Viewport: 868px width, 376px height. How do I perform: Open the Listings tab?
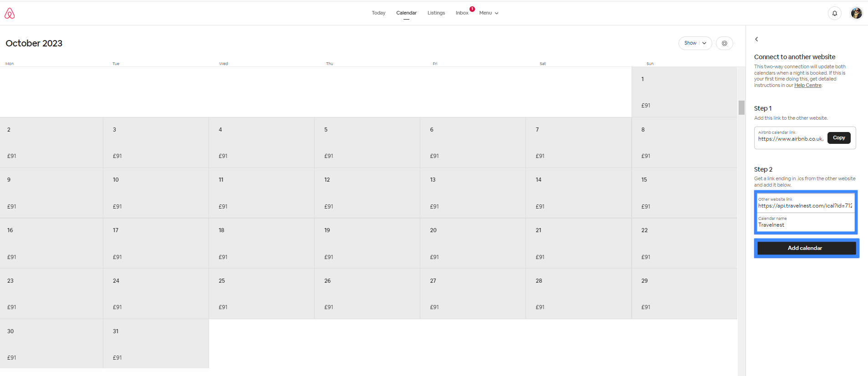436,13
